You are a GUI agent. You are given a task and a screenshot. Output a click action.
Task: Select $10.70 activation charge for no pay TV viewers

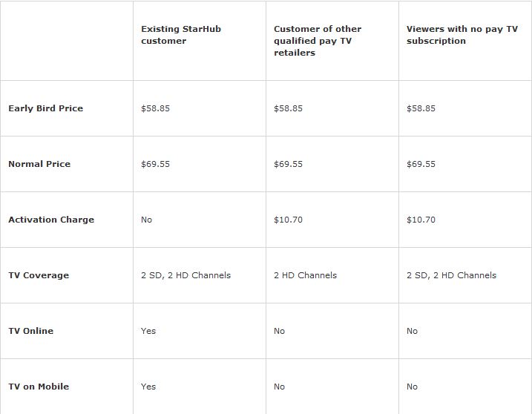[x=421, y=220]
